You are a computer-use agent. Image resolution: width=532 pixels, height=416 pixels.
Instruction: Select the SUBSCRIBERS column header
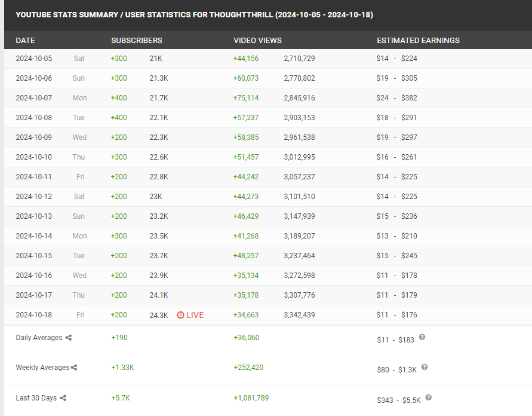coord(137,41)
